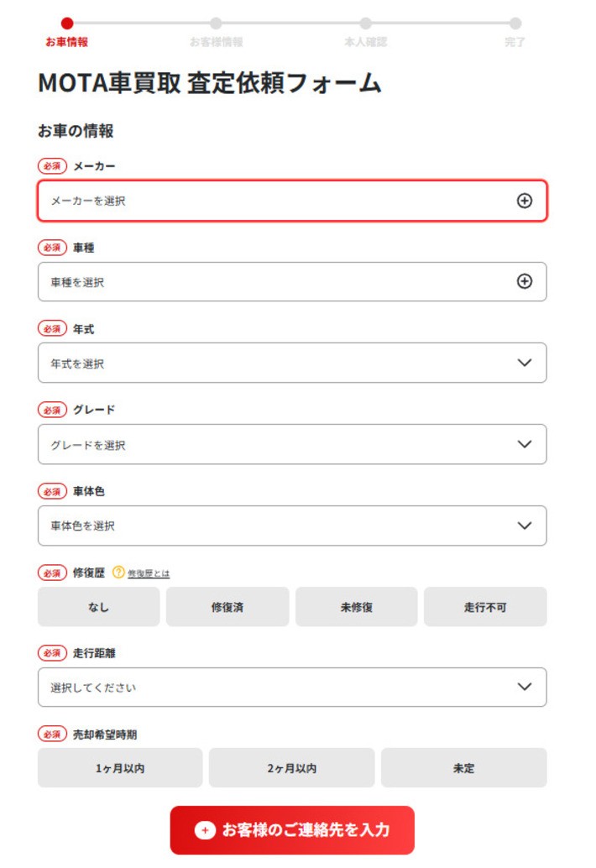Click the question mark icon beside 修復歴

click(x=118, y=573)
